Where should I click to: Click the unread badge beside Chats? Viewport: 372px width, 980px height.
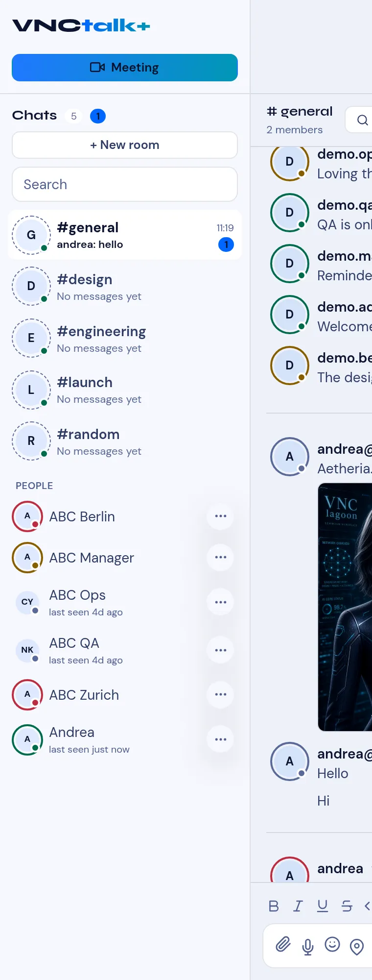[x=98, y=116]
